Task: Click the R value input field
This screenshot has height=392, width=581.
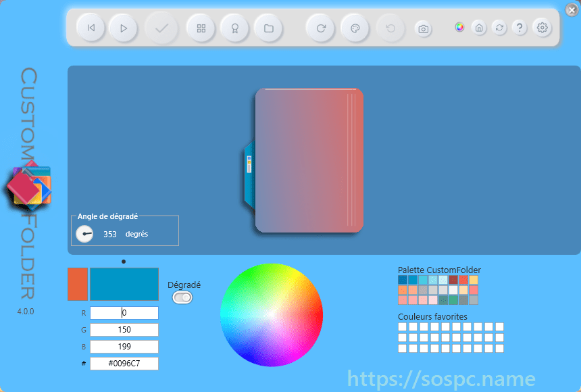Action: 124,313
